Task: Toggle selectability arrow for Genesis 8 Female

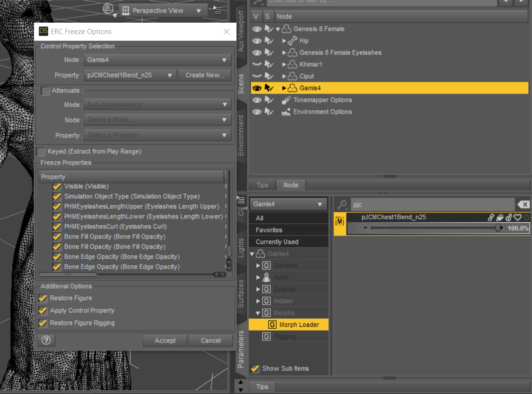Action: (x=269, y=29)
